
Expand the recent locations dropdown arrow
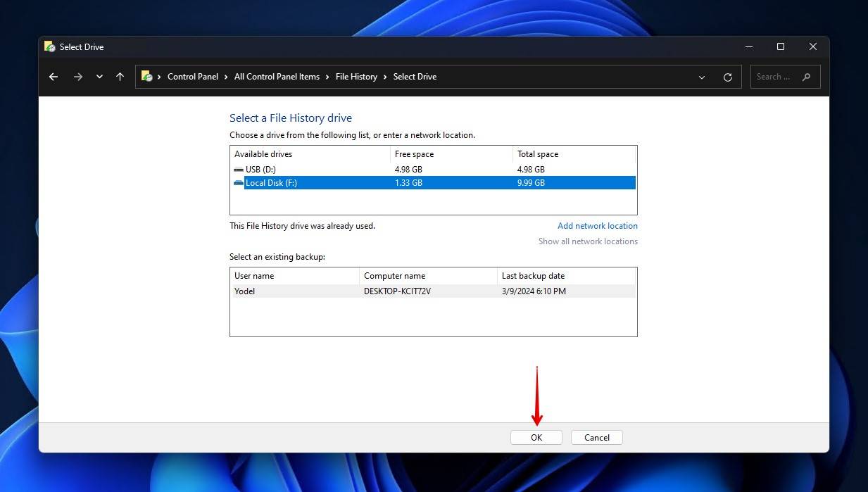(x=99, y=77)
